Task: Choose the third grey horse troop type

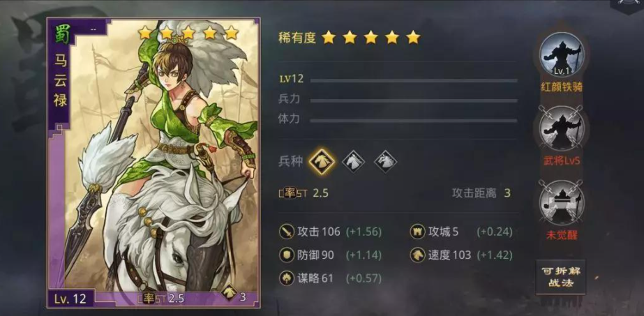Action: [x=385, y=161]
